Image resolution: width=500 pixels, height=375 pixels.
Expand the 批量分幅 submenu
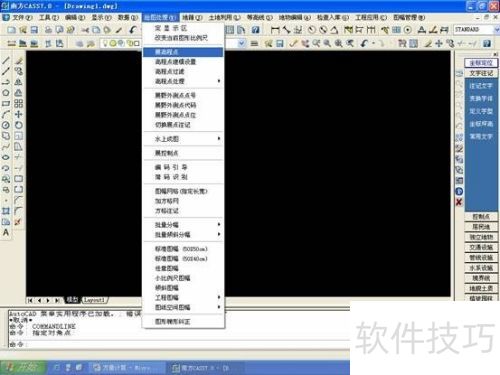click(x=183, y=225)
